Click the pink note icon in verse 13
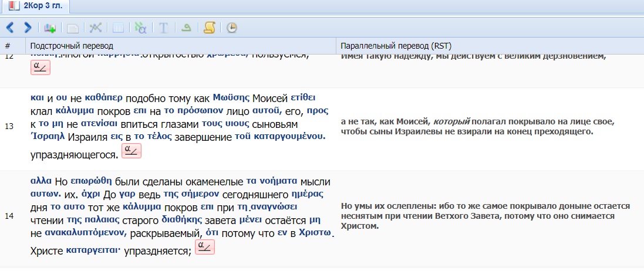The height and width of the screenshot is (271, 644). pyautogui.click(x=131, y=151)
